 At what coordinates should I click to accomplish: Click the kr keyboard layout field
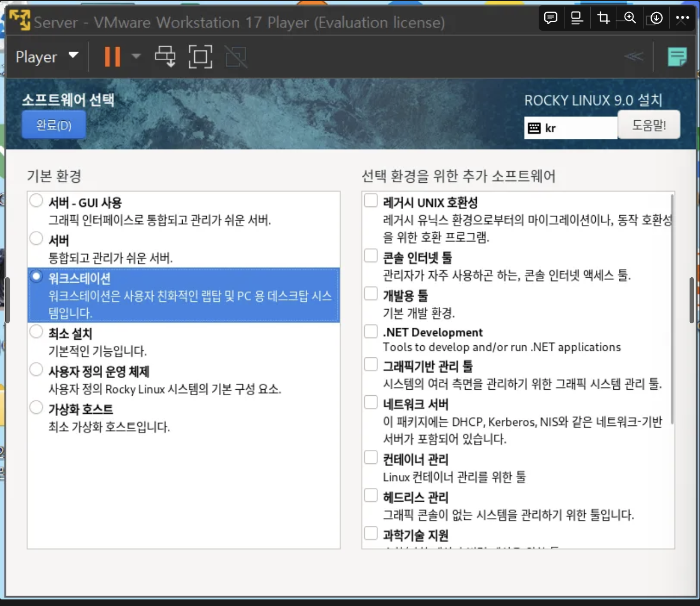pyautogui.click(x=571, y=128)
